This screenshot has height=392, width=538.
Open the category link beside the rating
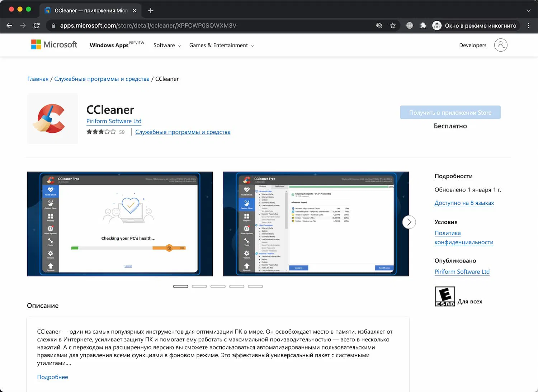point(183,132)
